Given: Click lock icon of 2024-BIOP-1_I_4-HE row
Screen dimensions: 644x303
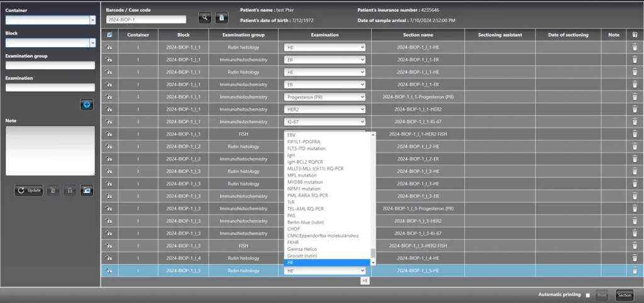Looking at the screenshot, I should (x=109, y=258).
